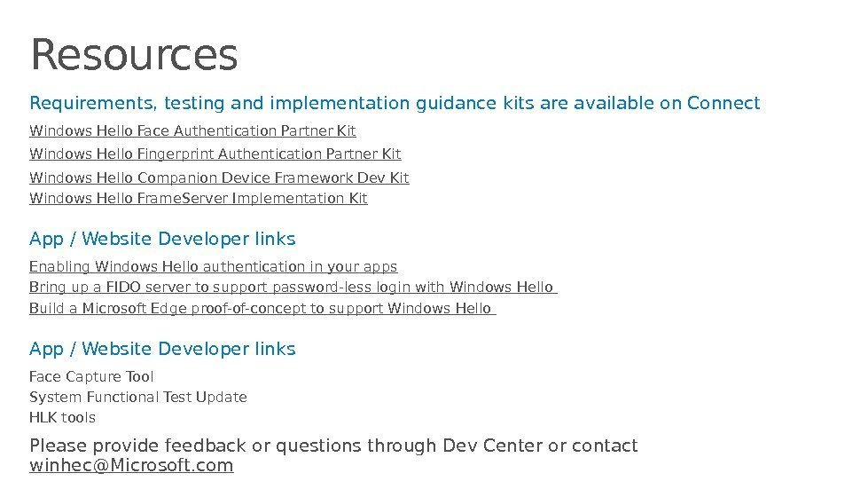The image size is (868, 489).
Task: Select the Resources slide title
Action: (134, 55)
